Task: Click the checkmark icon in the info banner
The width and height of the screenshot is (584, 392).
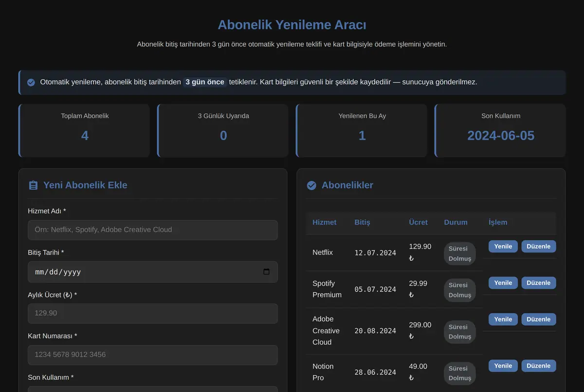Action: [31, 82]
